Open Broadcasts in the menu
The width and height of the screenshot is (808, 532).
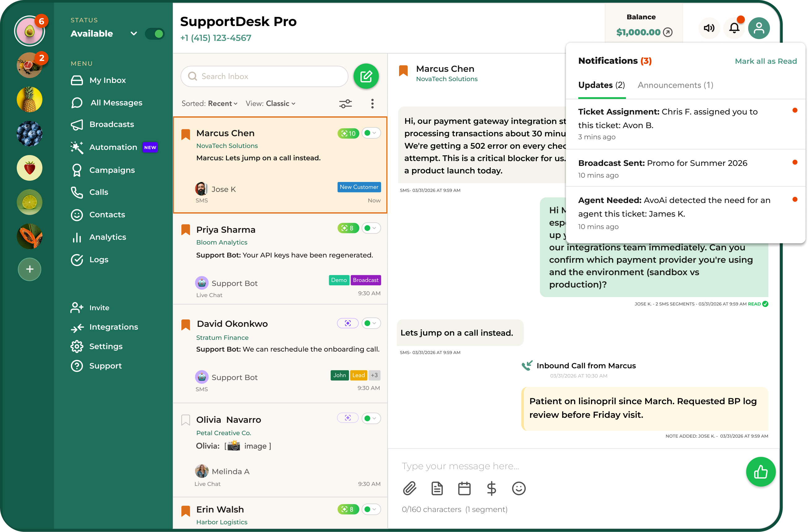102,124
